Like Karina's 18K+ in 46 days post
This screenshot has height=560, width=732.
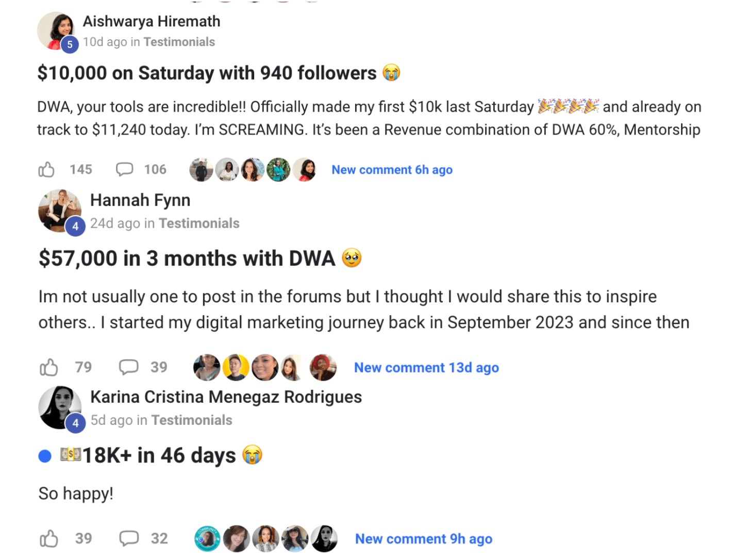coord(49,539)
